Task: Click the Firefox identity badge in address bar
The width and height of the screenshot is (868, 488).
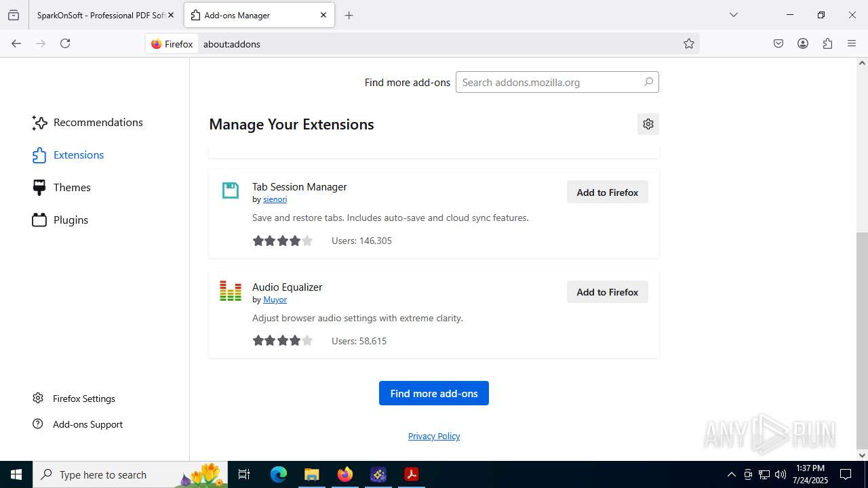Action: [x=172, y=43]
